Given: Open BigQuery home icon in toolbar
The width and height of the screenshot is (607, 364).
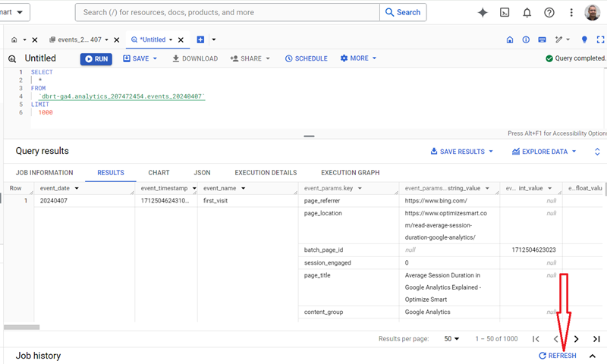Looking at the screenshot, I should coord(510,39).
